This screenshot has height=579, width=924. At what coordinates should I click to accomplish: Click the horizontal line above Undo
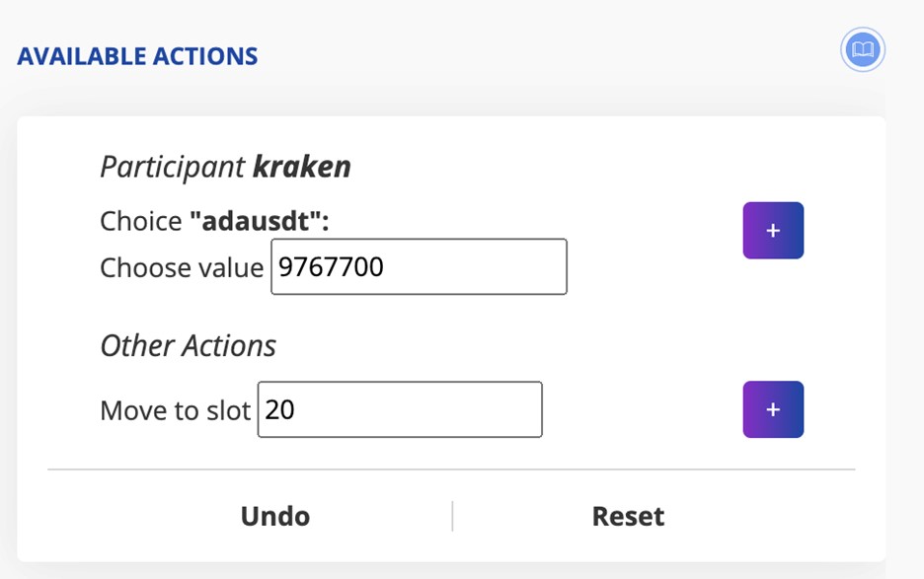(451, 470)
